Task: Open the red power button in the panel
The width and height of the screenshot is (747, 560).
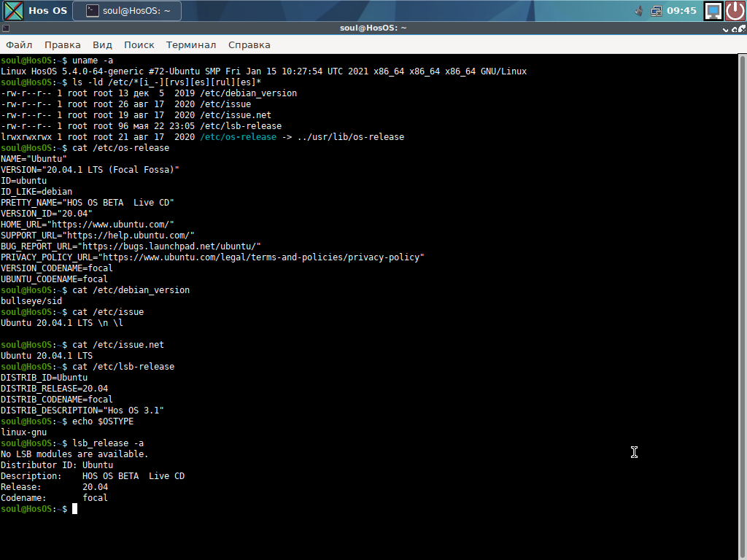Action: [x=735, y=10]
